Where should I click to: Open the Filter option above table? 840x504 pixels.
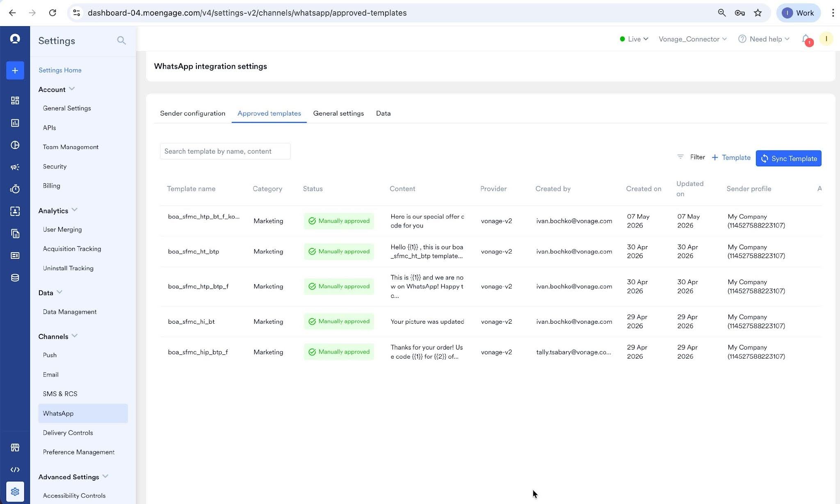(691, 157)
